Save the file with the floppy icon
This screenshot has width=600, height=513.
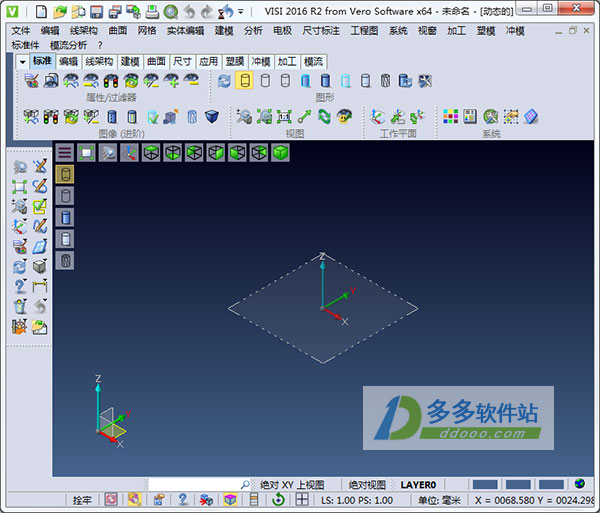click(x=96, y=11)
